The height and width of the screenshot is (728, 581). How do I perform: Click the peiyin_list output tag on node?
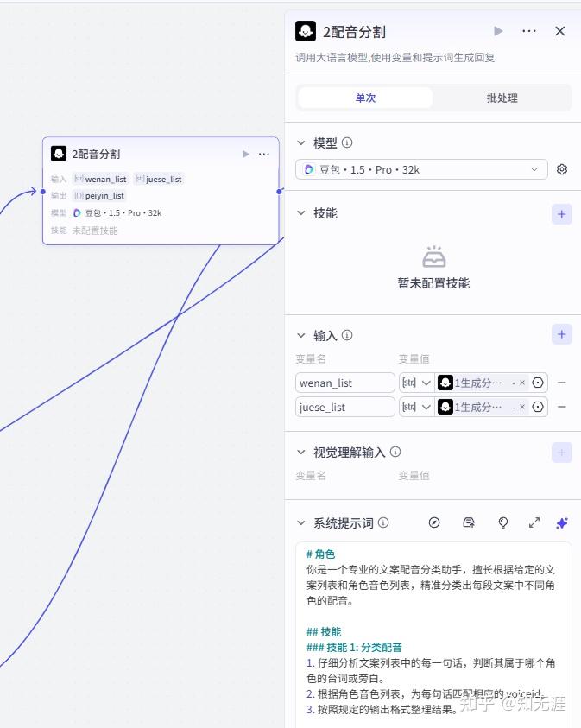[x=99, y=195]
